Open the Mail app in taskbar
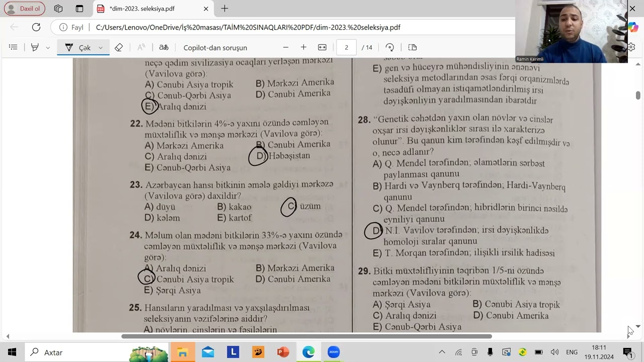This screenshot has height=362, width=644. (208, 352)
